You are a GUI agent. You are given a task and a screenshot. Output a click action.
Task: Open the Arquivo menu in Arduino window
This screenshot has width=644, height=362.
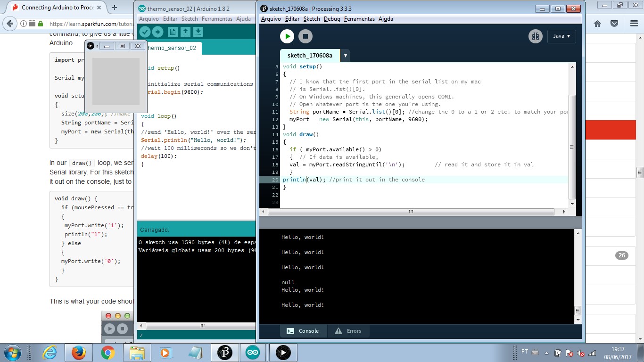point(149,19)
